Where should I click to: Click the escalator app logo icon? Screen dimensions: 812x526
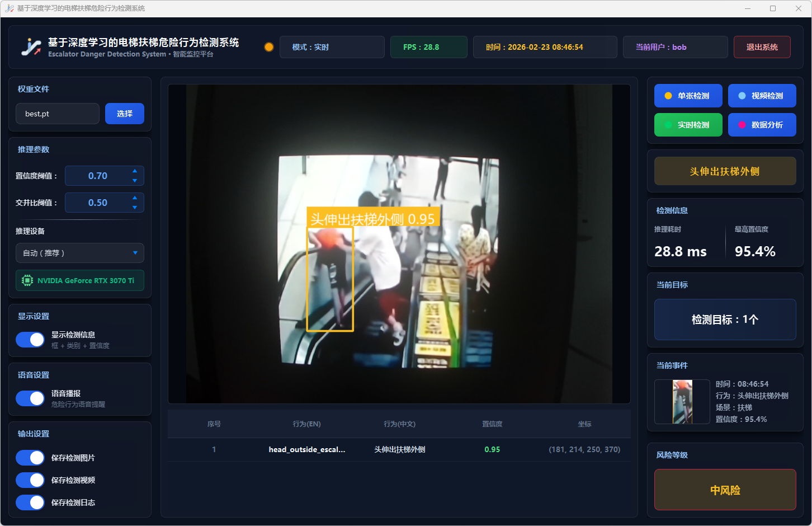point(31,47)
